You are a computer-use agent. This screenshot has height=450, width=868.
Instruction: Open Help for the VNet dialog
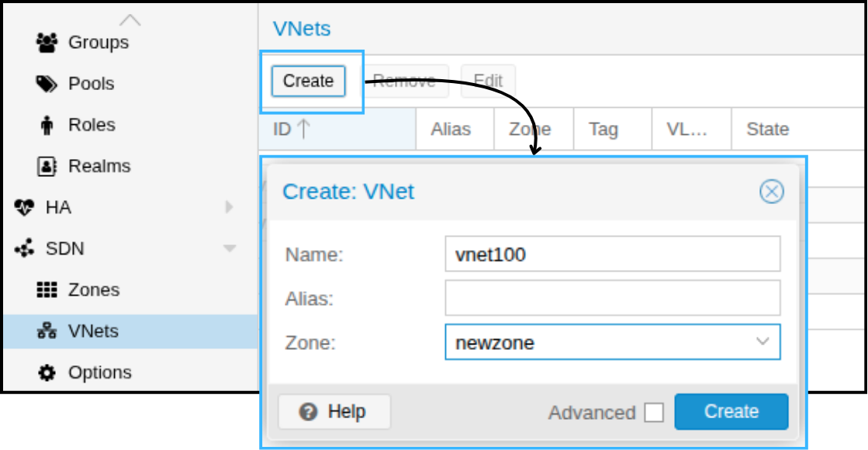coord(334,412)
